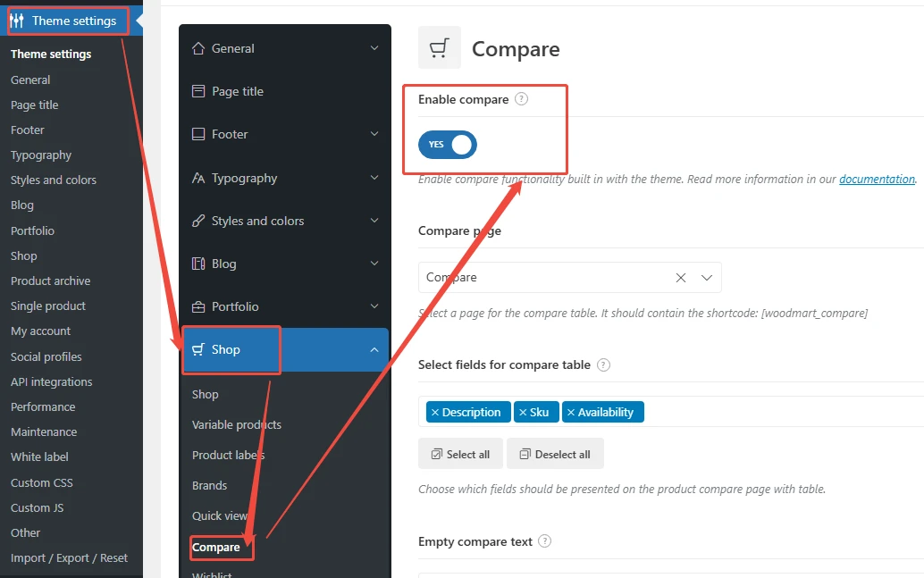Remove the Availability field tag
This screenshot has width=924, height=578.
click(x=571, y=412)
